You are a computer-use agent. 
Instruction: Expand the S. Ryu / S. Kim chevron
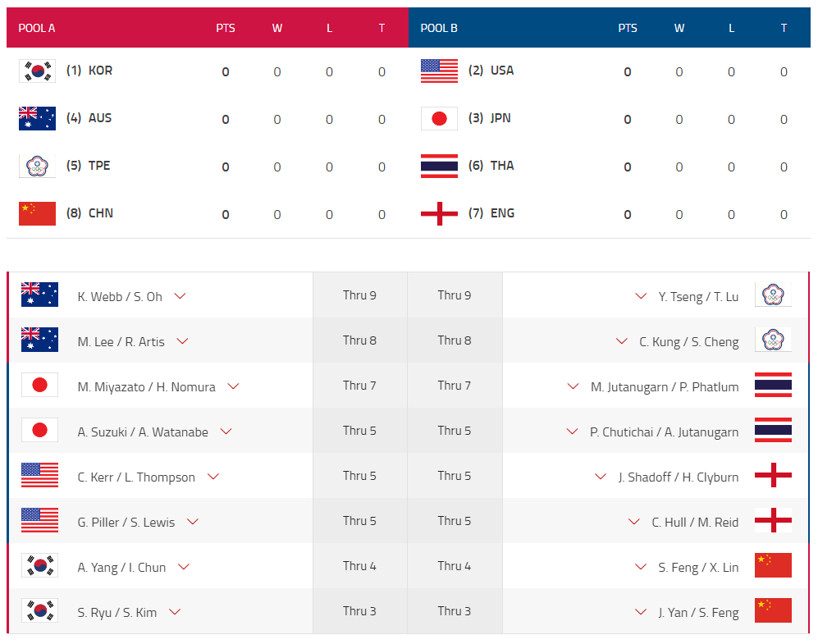click(175, 612)
